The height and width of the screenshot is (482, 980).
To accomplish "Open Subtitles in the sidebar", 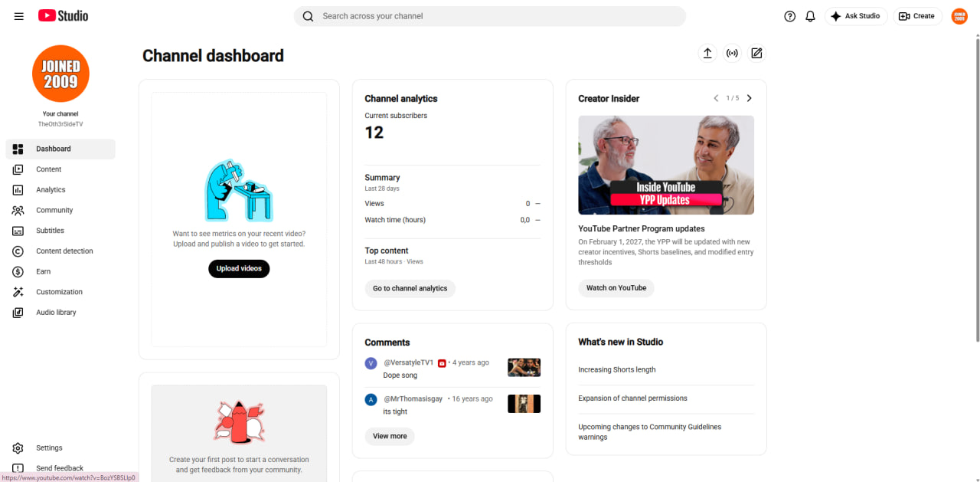I will (x=60, y=231).
